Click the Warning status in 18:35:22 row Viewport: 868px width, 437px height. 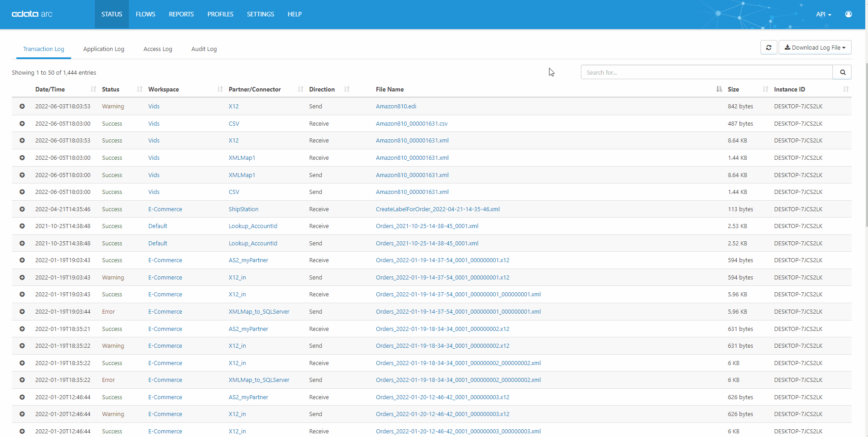click(113, 346)
